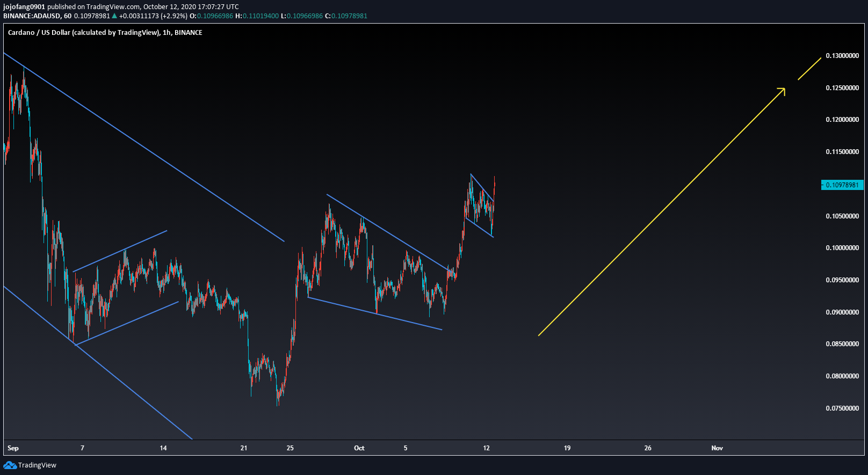Click the 12 date label on the time axis
Image resolution: width=868 pixels, height=475 pixels.
click(x=486, y=448)
